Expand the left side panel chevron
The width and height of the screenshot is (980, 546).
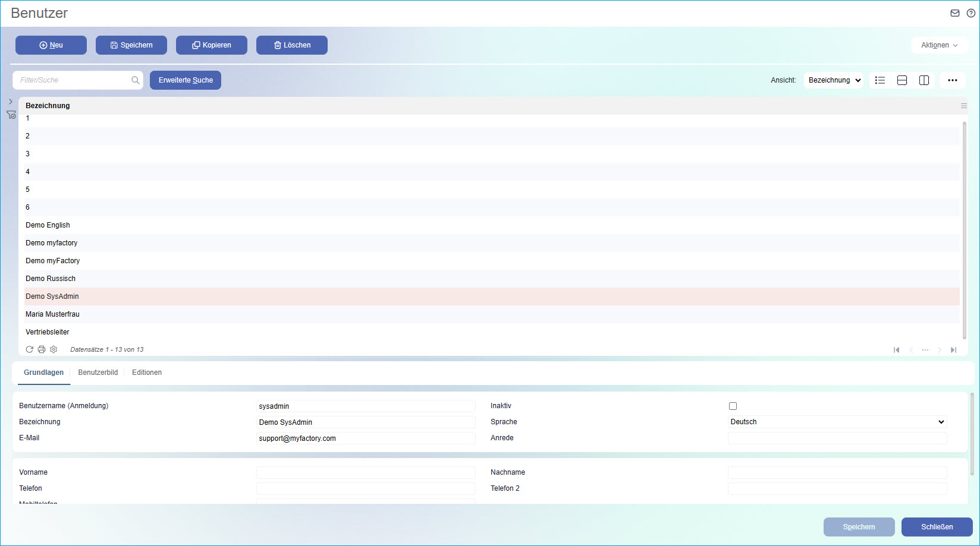[11, 102]
